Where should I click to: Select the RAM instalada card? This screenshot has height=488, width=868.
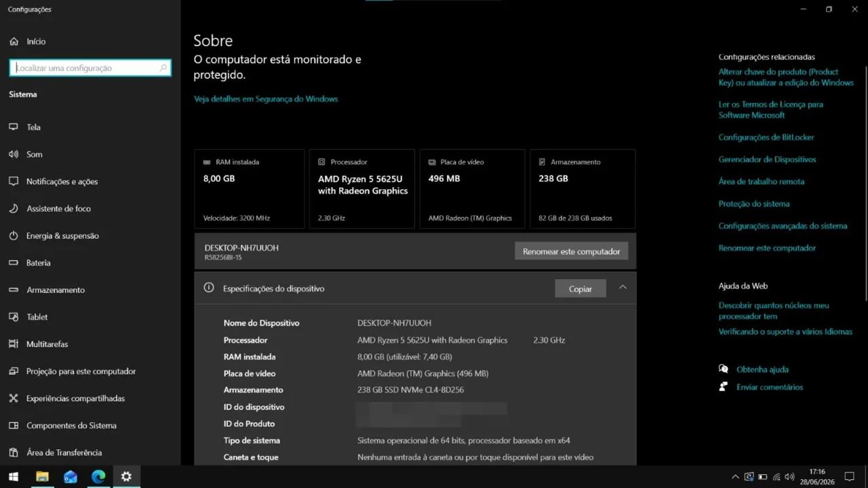point(249,189)
